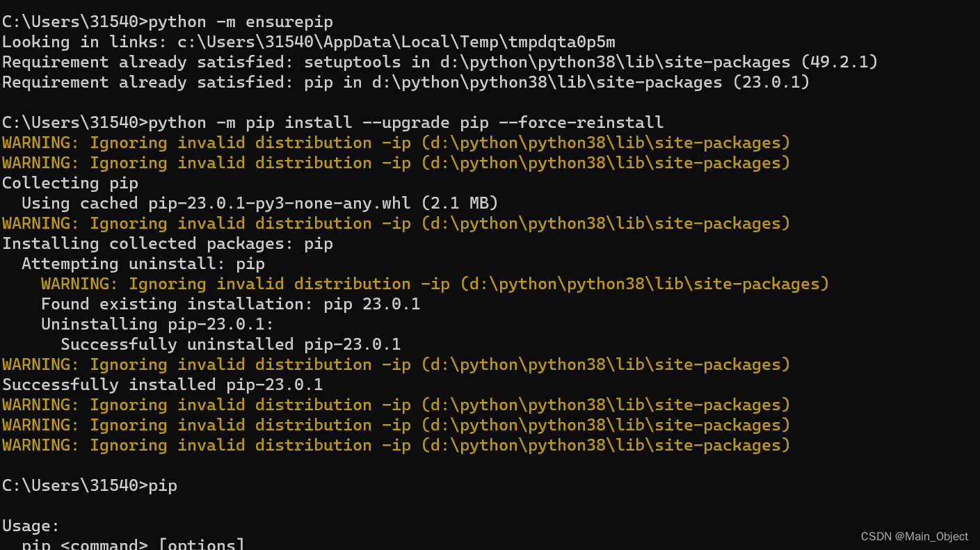Click the 'Usage:' heading
The width and height of the screenshot is (980, 550).
click(31, 526)
